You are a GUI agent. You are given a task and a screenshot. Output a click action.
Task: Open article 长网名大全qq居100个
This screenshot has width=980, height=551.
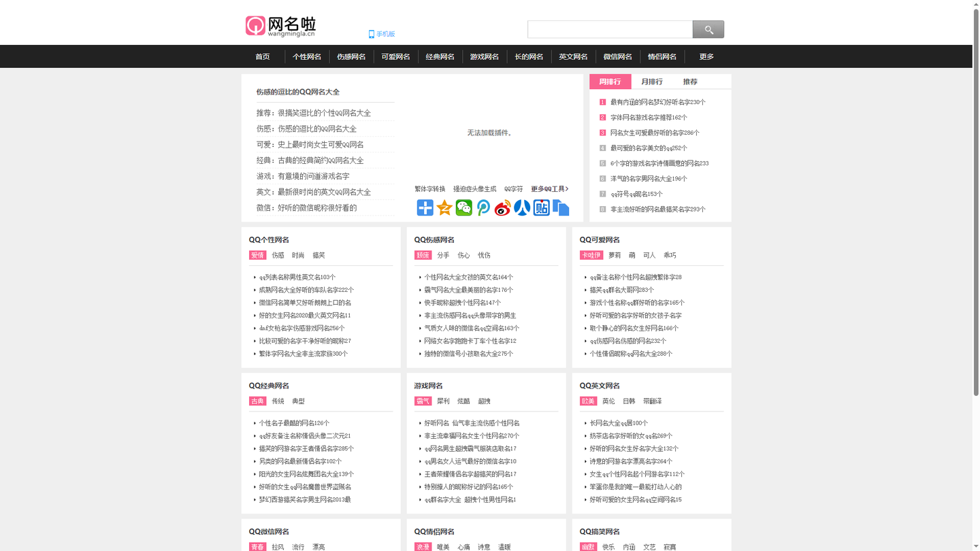coord(619,423)
